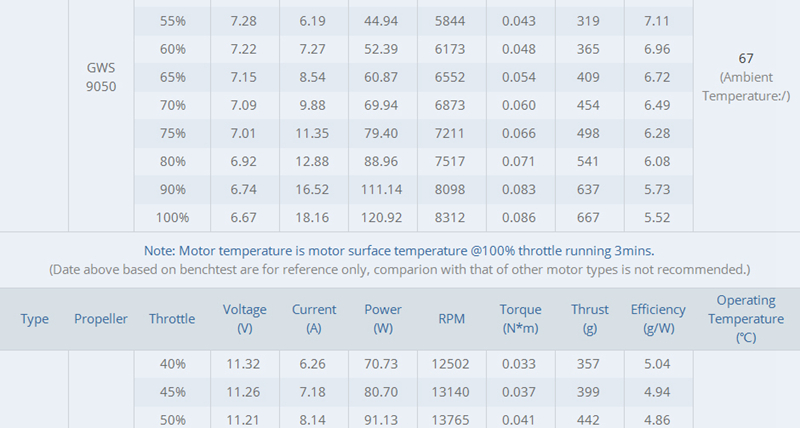Viewport: 800px width, 428px height.
Task: Select the 12502 RPM cell
Action: [x=451, y=366]
